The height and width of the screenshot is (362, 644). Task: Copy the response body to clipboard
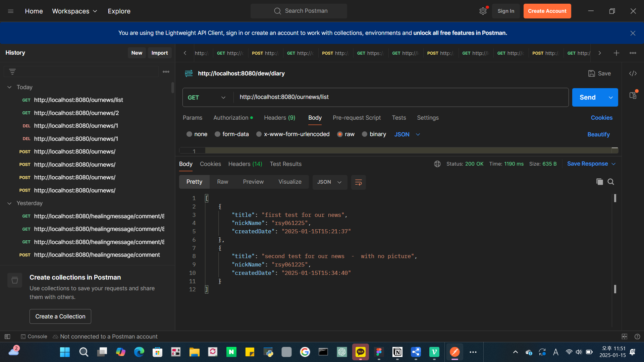(x=600, y=182)
